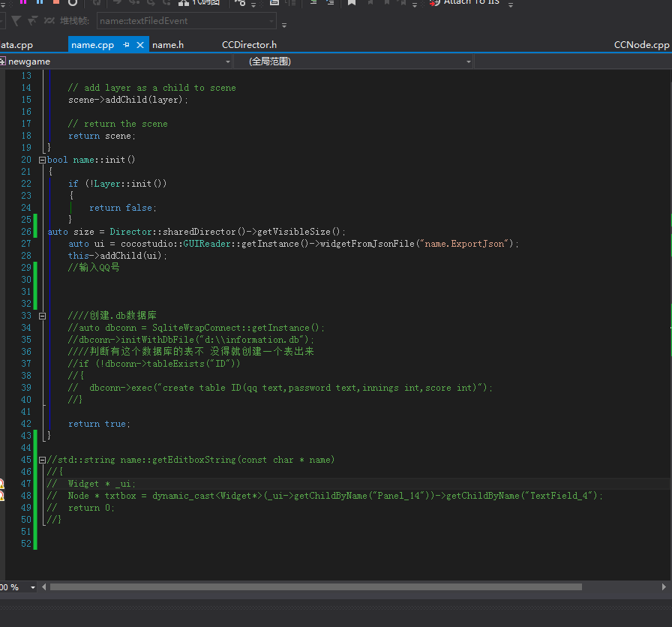
Task: Click on line 42 return true statement
Action: [x=97, y=424]
